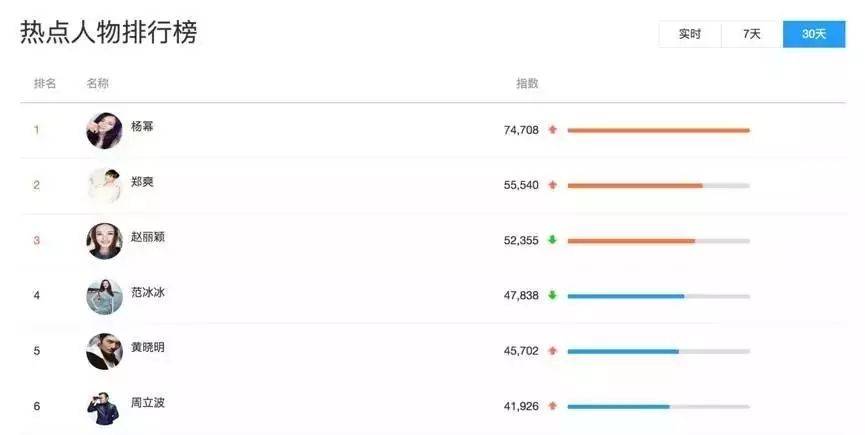Viewport: 865px width, 435px height.
Task: Click 范冰冰's avatar picture
Action: tap(104, 297)
